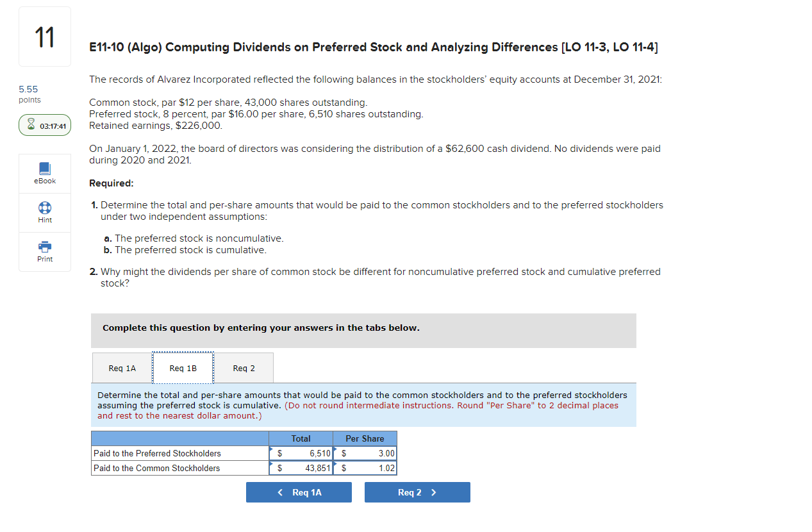Select the question number 11 box

(44, 36)
